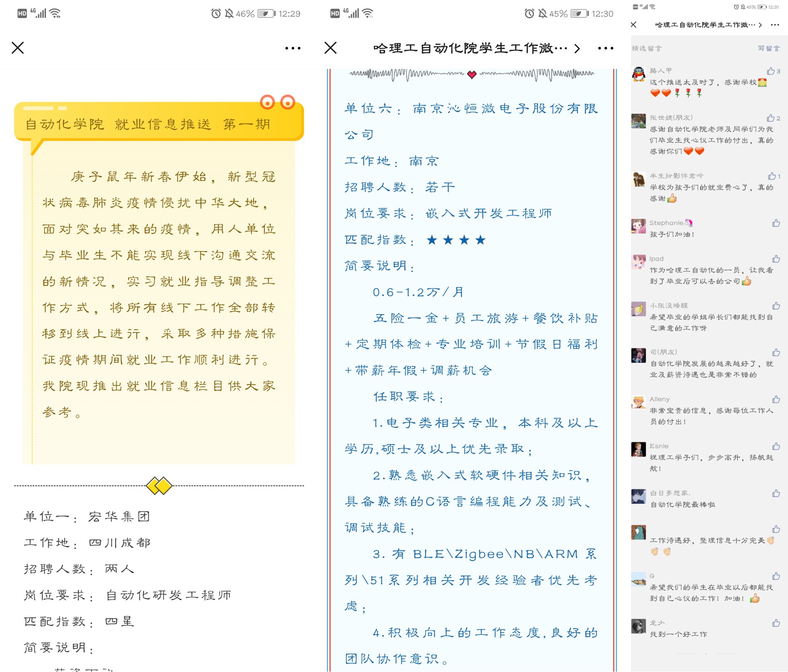This screenshot has height=672, width=788.
Task: Expand chevron next to middle article title
Action: [x=577, y=49]
